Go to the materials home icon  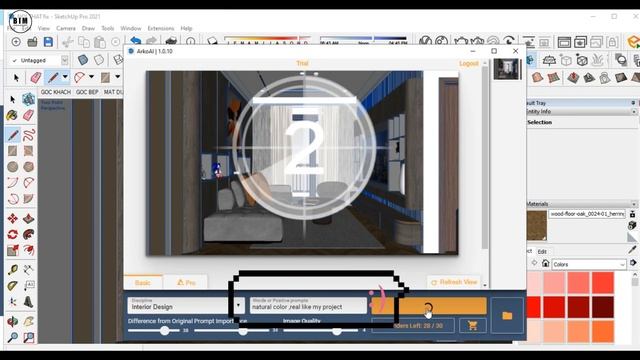pos(546,264)
